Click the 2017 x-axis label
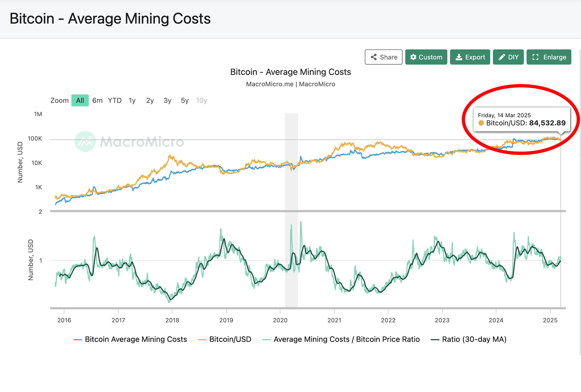The height and width of the screenshot is (392, 581). [x=118, y=320]
